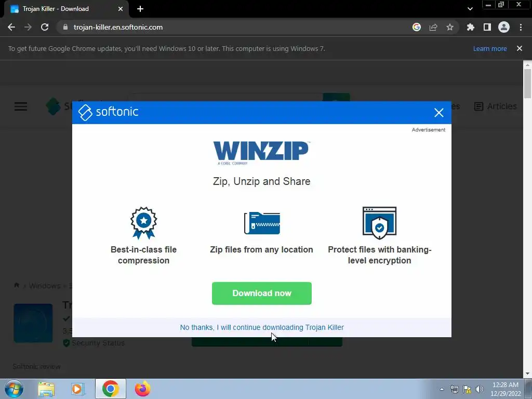
Task: Select the Trojan Killer - Download tab
Action: click(x=66, y=9)
